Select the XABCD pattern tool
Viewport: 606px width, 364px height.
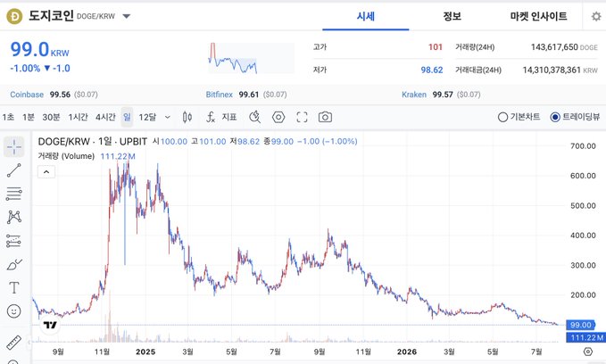pos(14,217)
